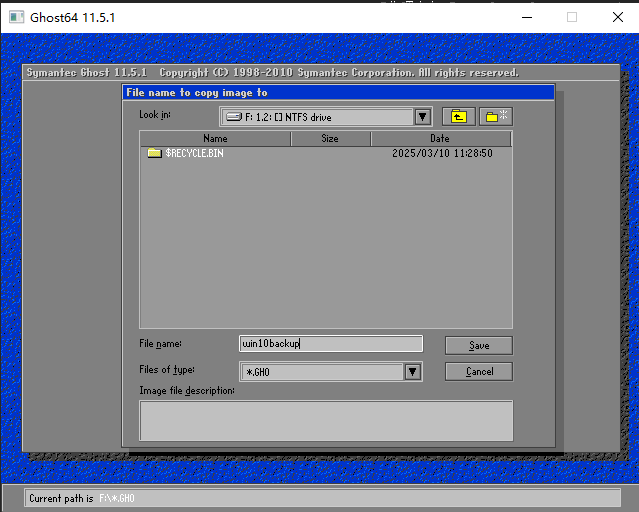Click into the File name input field
Viewport: 639px width, 512px height.
pyautogui.click(x=331, y=344)
